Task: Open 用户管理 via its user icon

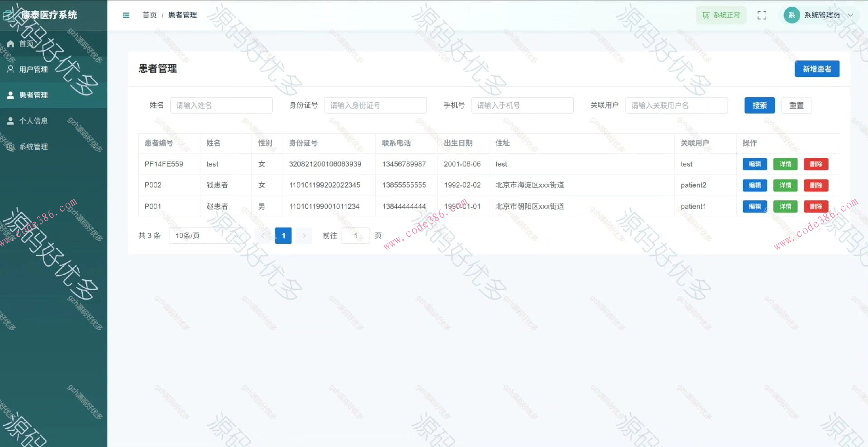Action: click(x=10, y=69)
